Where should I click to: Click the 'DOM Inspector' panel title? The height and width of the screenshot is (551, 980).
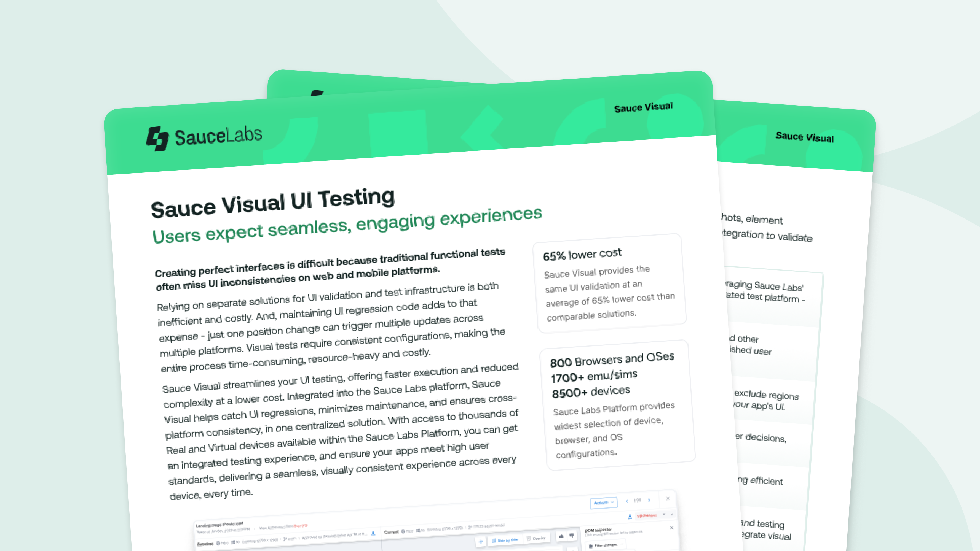(x=598, y=530)
